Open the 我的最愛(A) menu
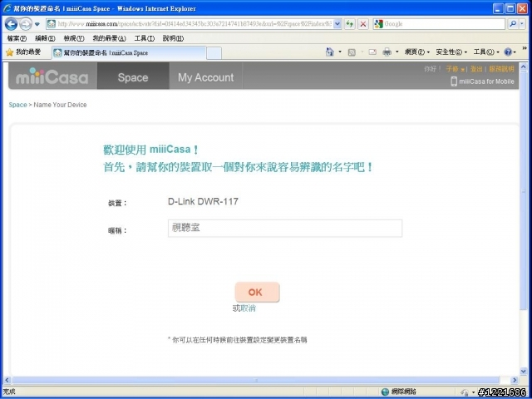532x399 pixels. (x=109, y=38)
